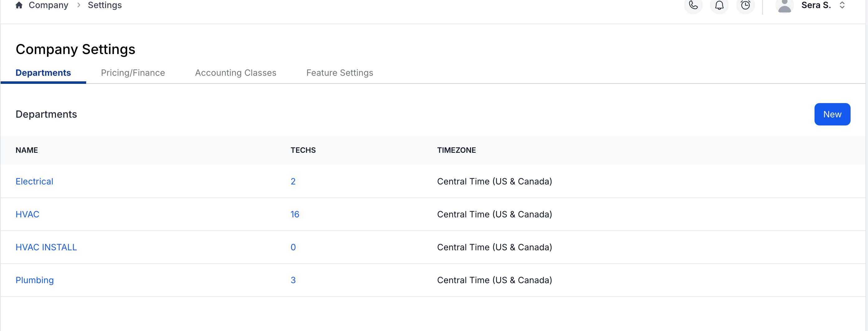
Task: Open the alarm clock timer icon
Action: click(745, 5)
